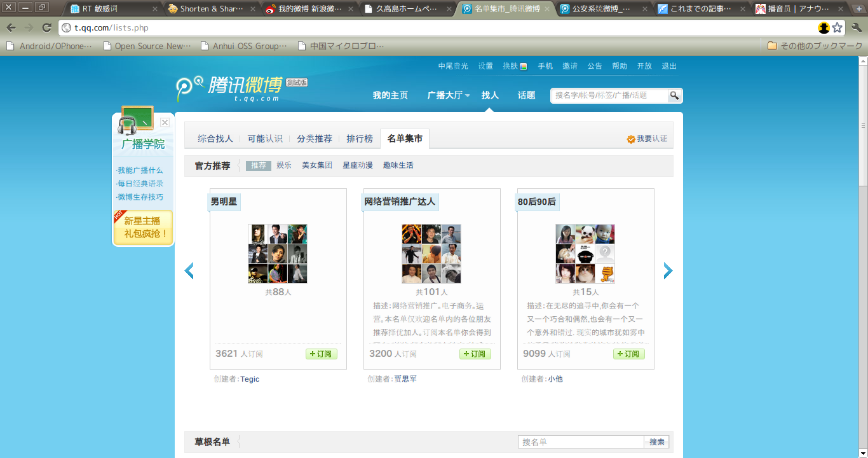Close the RT 敏感词 browser tab
868x458 pixels.
[156, 9]
